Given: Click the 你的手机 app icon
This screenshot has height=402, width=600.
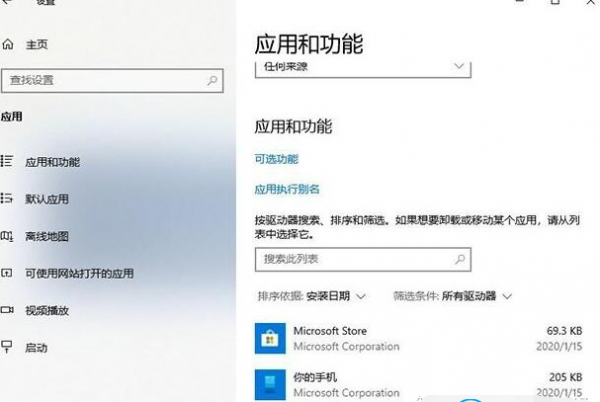Looking at the screenshot, I should 270,384.
